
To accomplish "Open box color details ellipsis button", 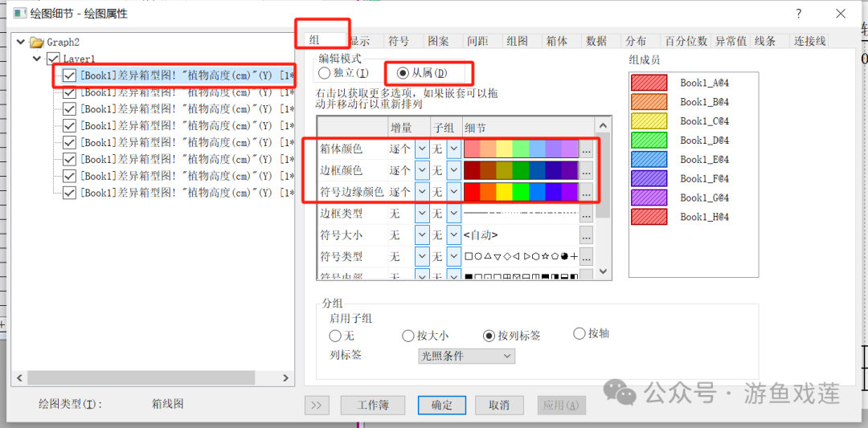I will click(586, 149).
